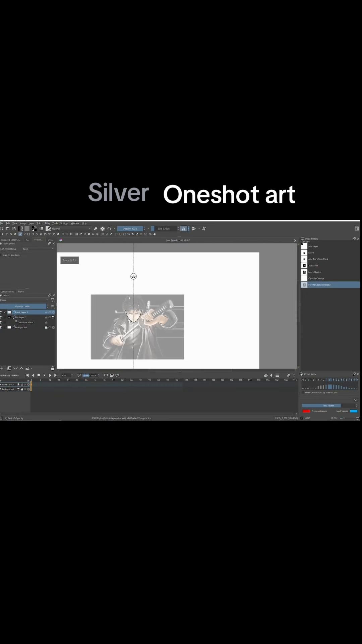Screen dimensions: 362x644
Task: Enable Filter Onion Skins by Frame Color
Action: 319,392
